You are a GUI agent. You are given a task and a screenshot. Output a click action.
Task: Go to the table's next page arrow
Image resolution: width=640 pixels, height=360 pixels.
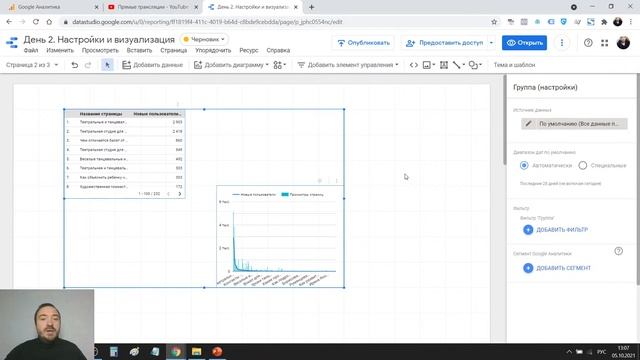tap(180, 194)
